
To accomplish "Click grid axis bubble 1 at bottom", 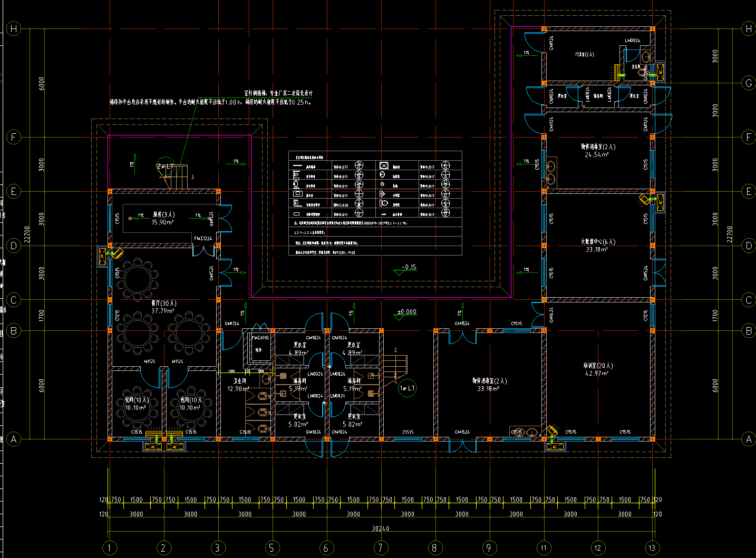I will (x=109, y=548).
